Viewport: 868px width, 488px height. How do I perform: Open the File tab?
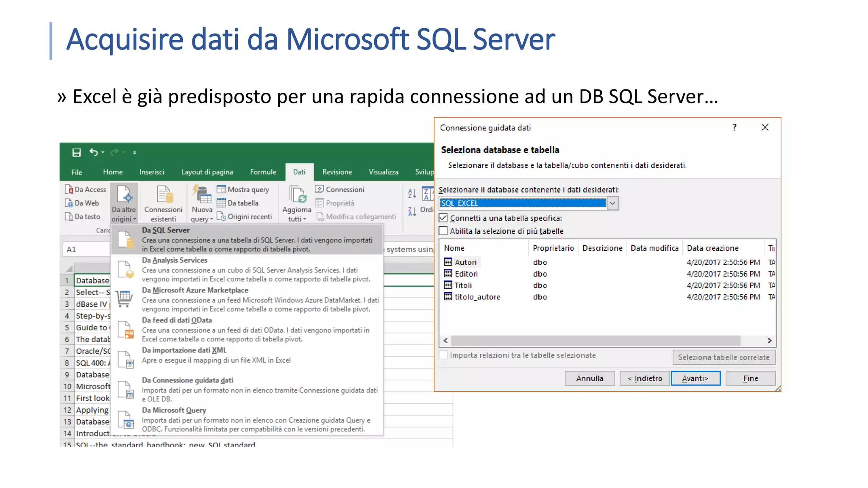[x=77, y=172]
